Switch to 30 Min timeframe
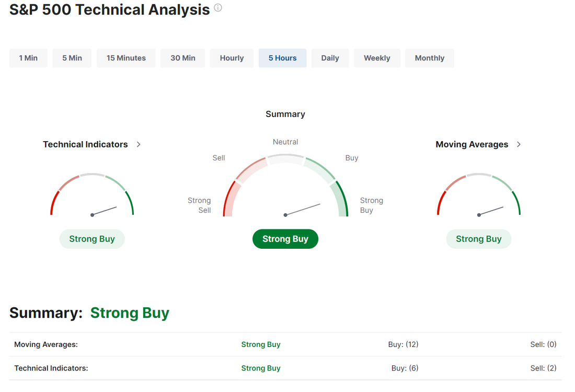This screenshot has width=575, height=392. point(183,58)
